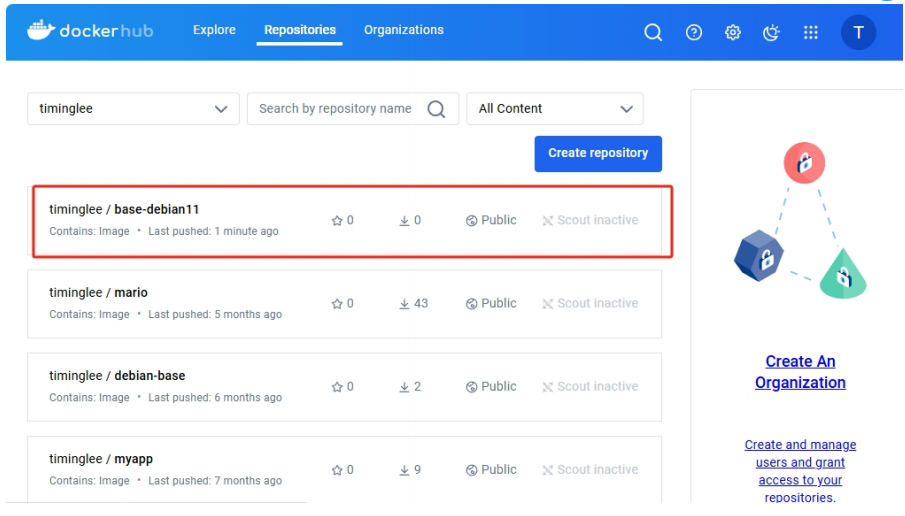Click the organization locks illustration

[x=800, y=220]
